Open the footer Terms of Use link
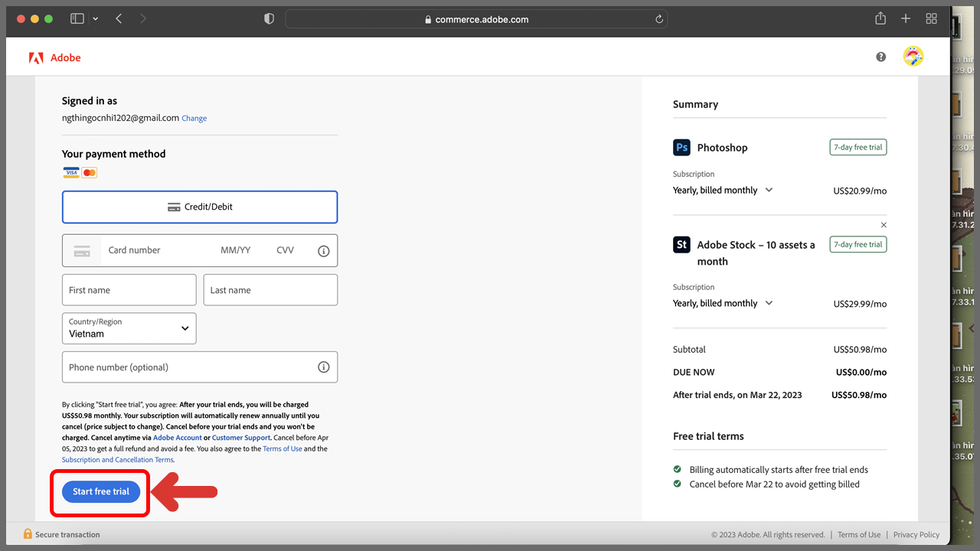Viewport: 980px width, 551px height. (859, 535)
